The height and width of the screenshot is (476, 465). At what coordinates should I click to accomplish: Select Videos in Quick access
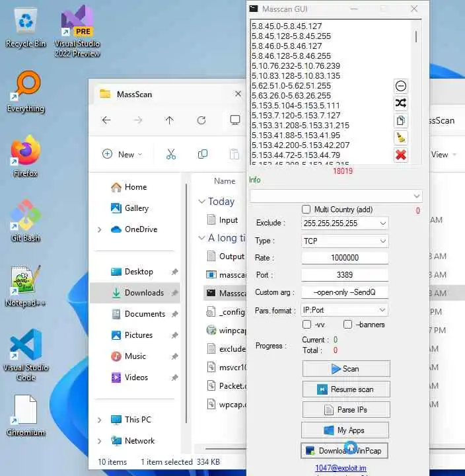coord(135,377)
